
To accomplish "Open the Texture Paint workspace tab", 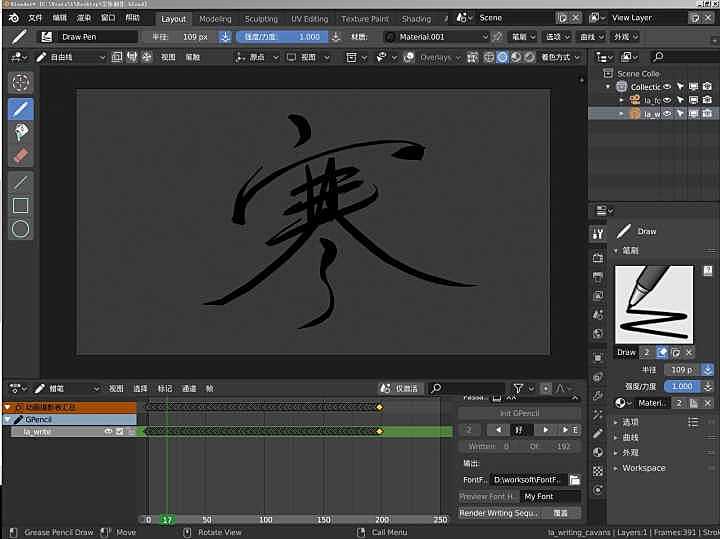I will pyautogui.click(x=364, y=18).
